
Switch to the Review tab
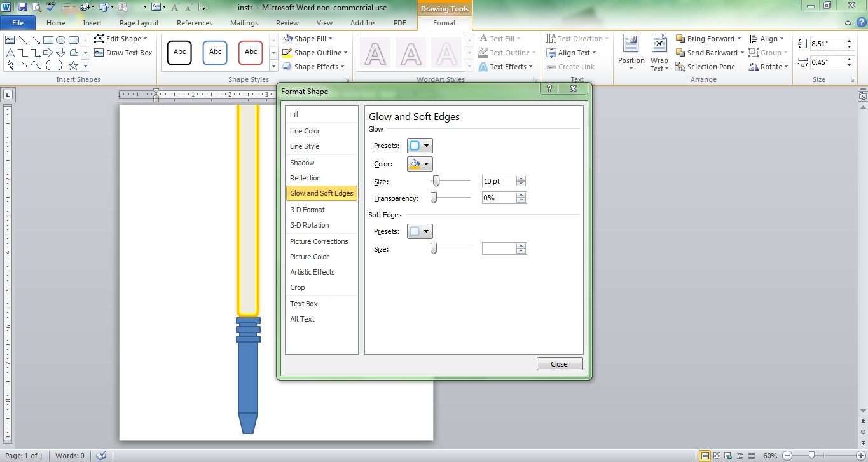tap(287, 23)
